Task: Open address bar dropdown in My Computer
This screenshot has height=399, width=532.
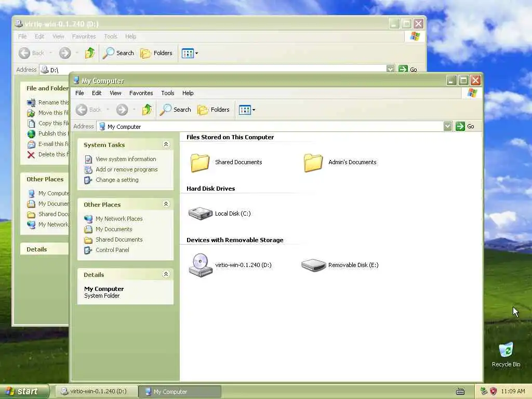Action: (447, 126)
